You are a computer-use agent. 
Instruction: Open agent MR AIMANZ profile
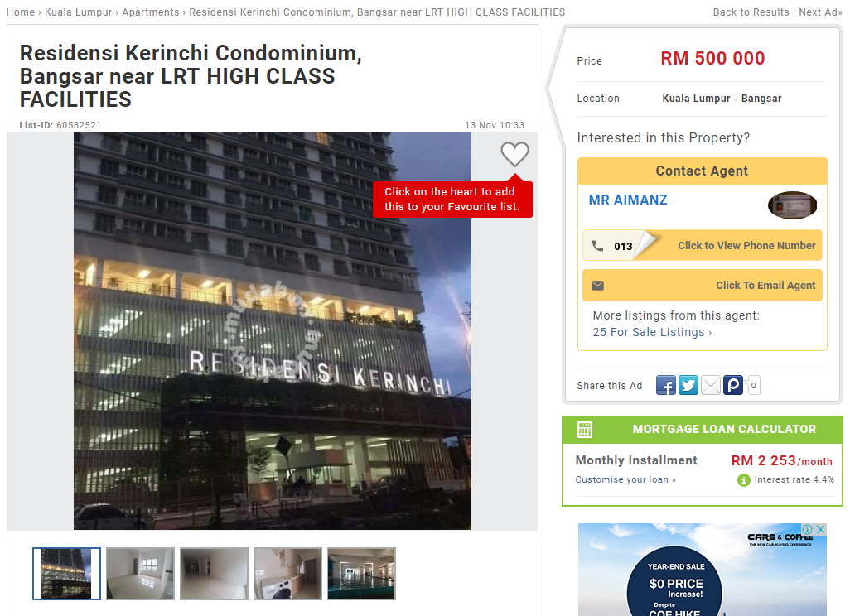click(628, 200)
